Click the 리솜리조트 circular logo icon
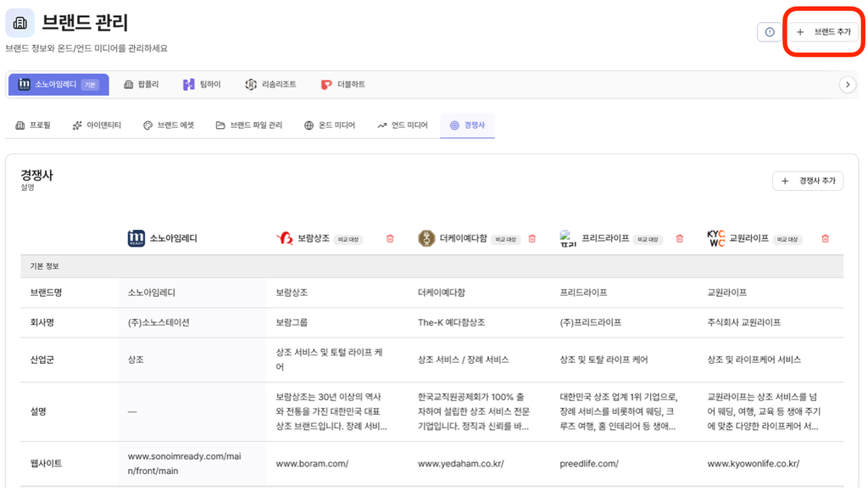 (251, 84)
